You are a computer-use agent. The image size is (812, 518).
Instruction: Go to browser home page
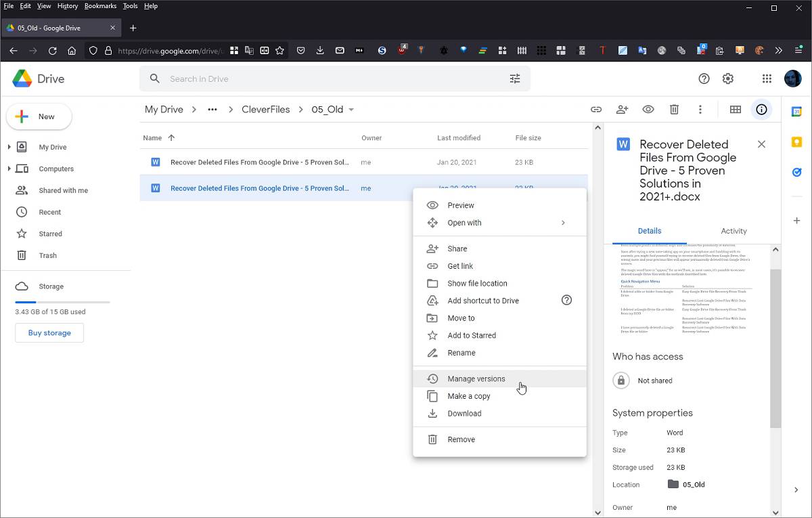[x=72, y=51]
